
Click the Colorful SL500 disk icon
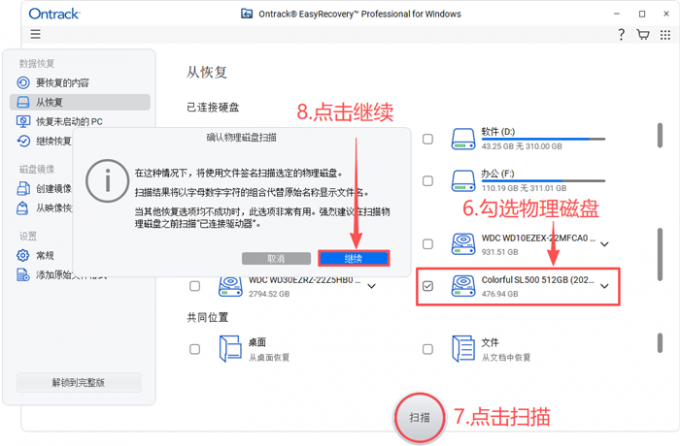click(463, 286)
